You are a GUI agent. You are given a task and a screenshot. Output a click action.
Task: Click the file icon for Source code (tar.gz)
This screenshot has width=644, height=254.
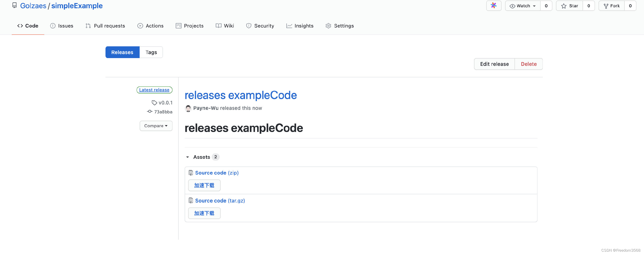click(x=191, y=201)
